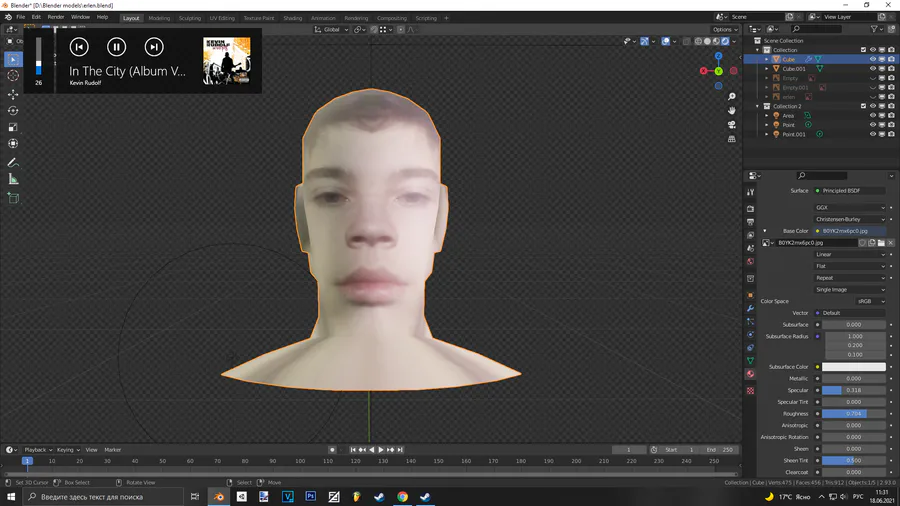
Task: Select the 3D Cursor tool
Action: [x=13, y=76]
